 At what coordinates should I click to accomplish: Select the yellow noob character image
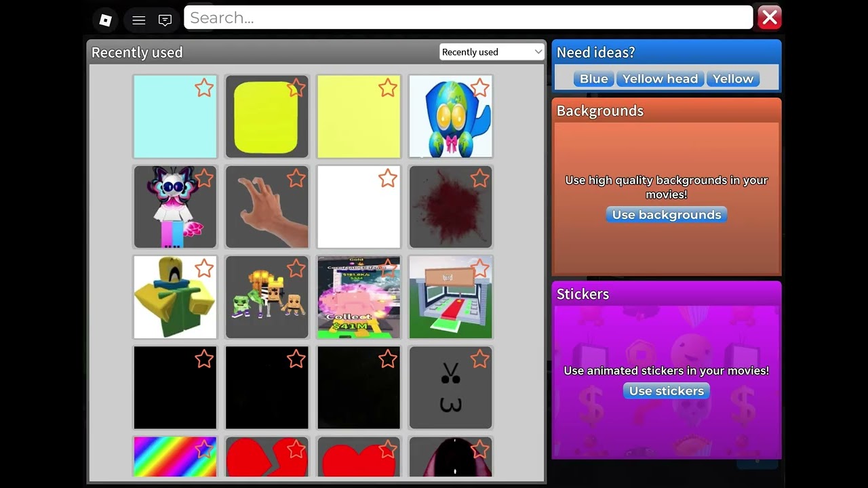point(175,297)
